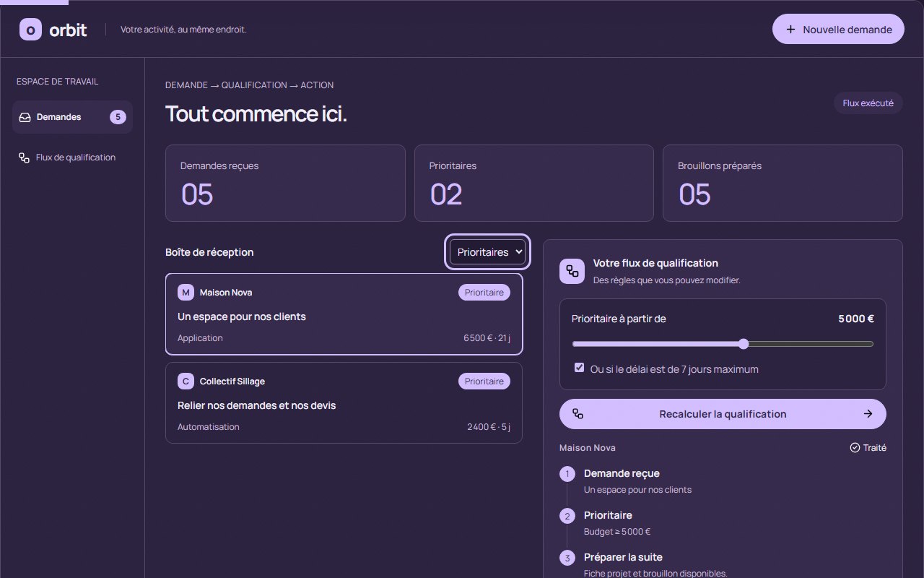Click the Prioritaire tag on Maison Nova
This screenshot has height=578, width=924.
coord(484,293)
